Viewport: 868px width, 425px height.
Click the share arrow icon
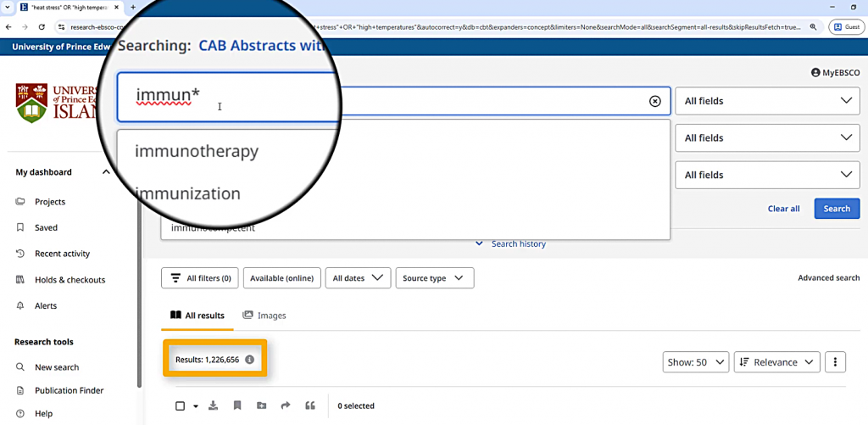pyautogui.click(x=286, y=405)
